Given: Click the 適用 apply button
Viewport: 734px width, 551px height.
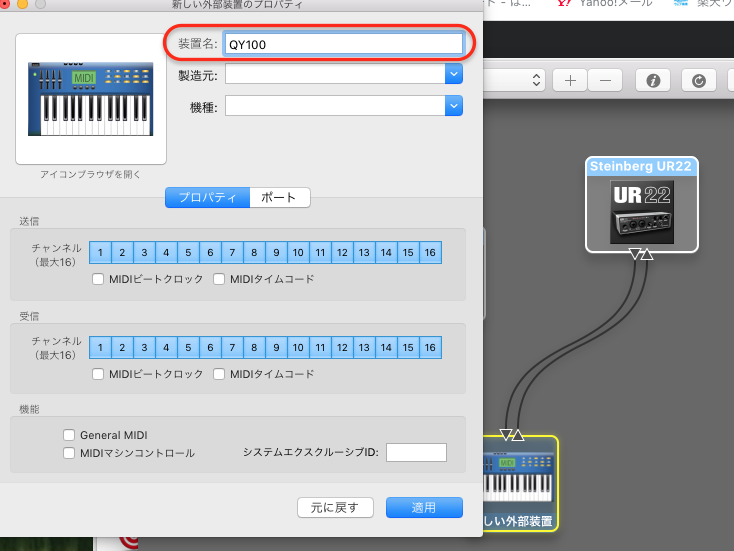Looking at the screenshot, I should click(x=424, y=507).
